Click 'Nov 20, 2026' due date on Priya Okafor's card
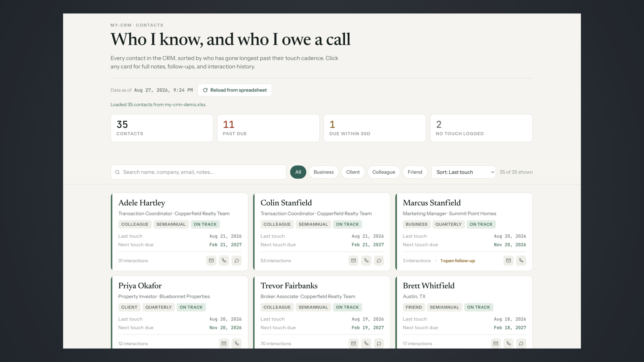Viewport: 644px width, 362px height. point(225,328)
